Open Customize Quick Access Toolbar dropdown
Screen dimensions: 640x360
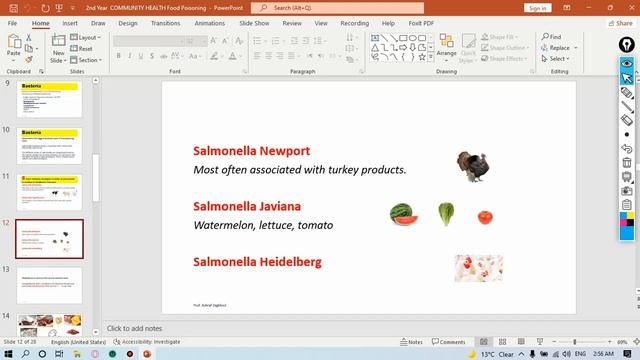click(x=73, y=8)
